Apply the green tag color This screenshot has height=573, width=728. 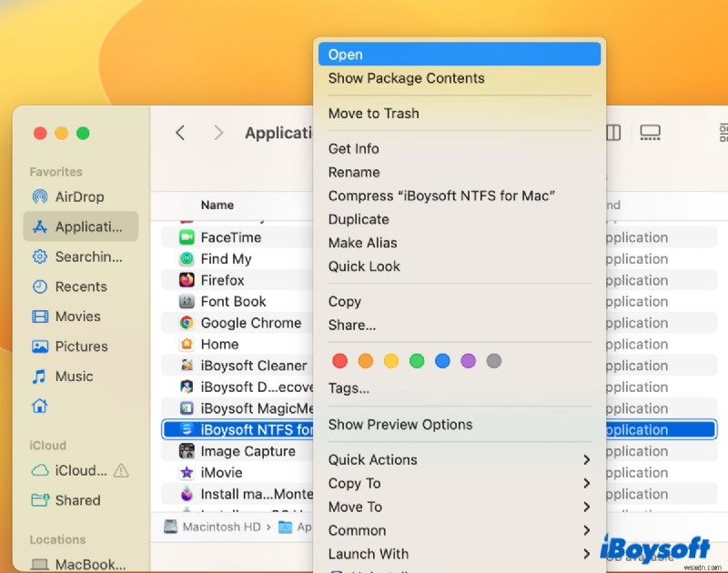pyautogui.click(x=417, y=360)
